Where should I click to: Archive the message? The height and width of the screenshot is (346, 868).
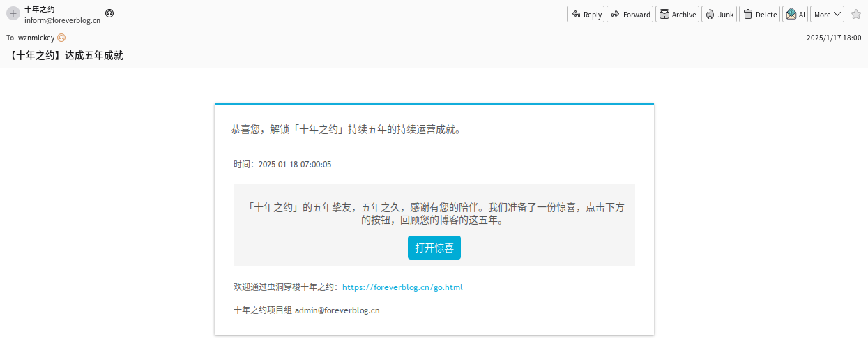tap(678, 14)
